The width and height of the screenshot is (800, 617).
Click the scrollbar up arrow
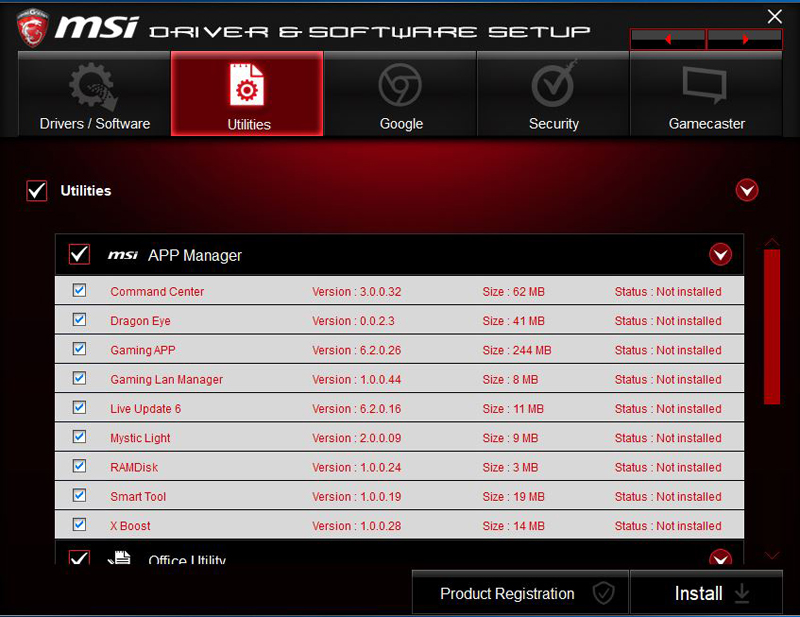pyautogui.click(x=772, y=242)
